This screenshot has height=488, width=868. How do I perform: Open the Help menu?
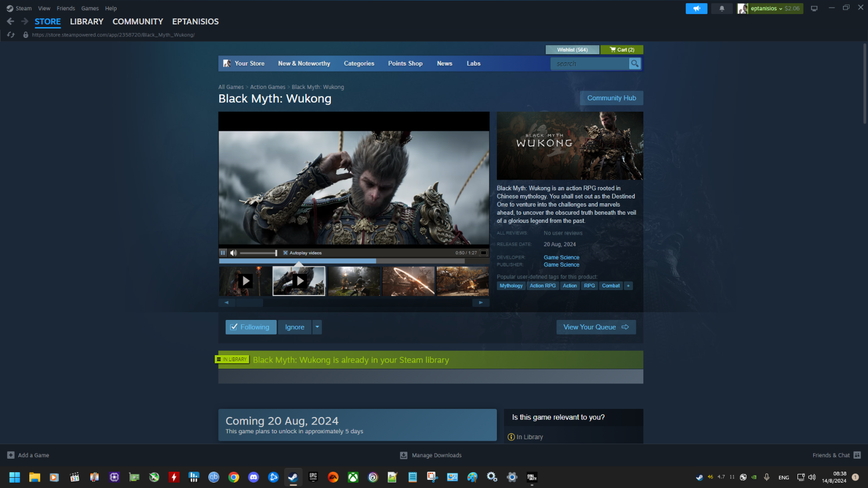click(x=111, y=8)
